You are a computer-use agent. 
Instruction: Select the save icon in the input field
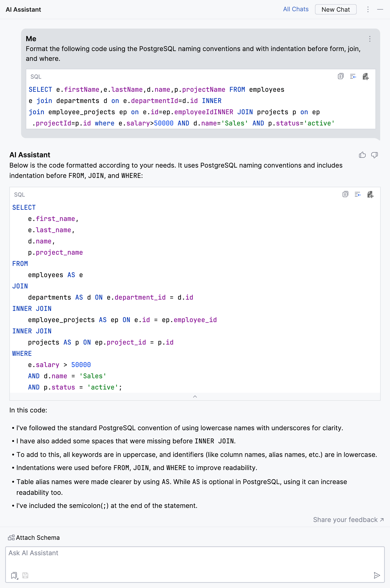point(25,576)
